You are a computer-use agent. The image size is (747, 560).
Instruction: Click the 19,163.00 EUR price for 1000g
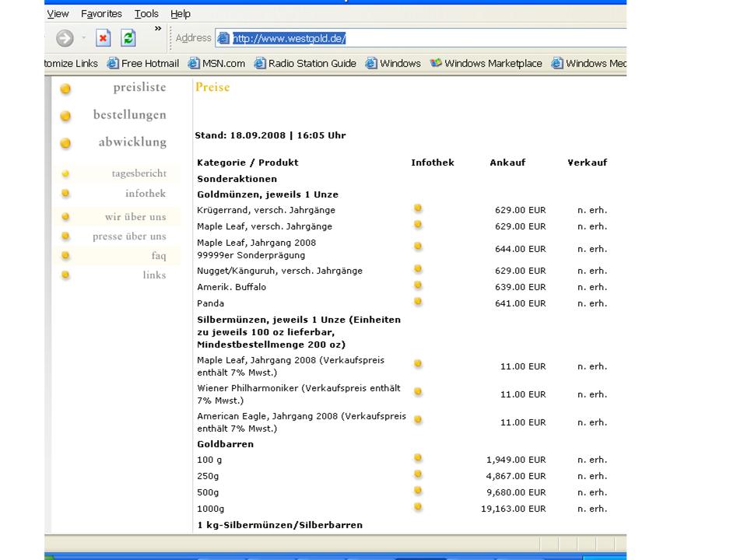tap(514, 509)
